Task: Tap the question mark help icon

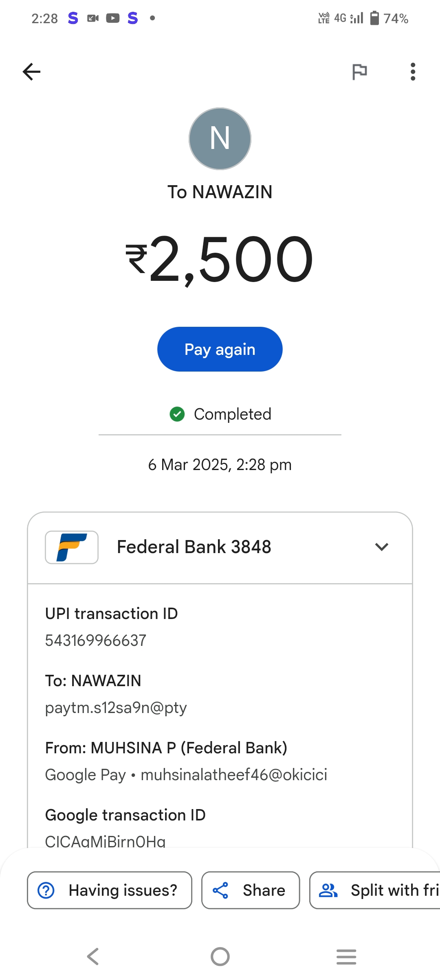Action: coord(46,890)
